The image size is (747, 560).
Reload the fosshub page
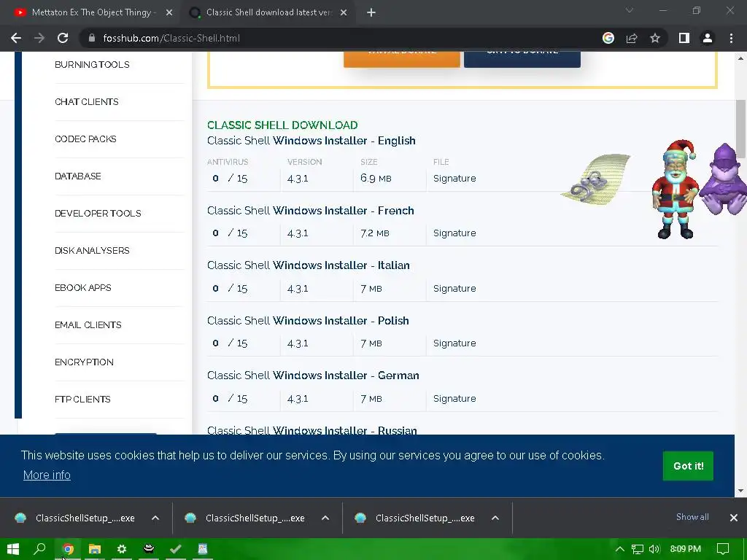tap(63, 38)
